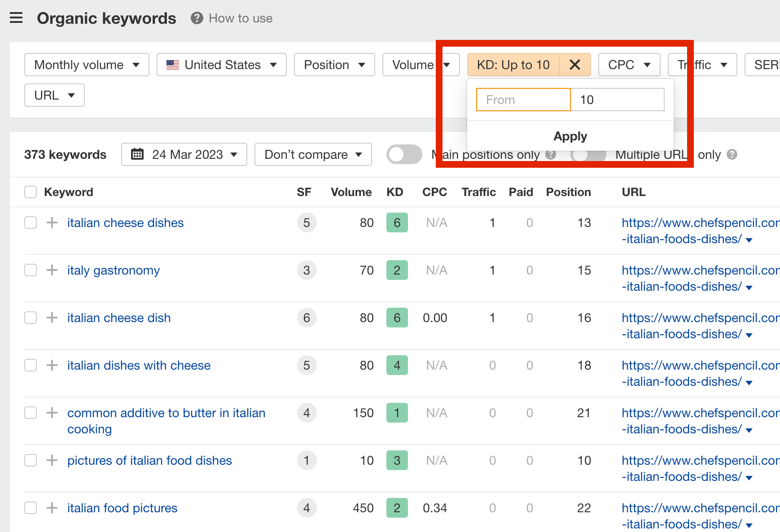Click the KD 'To' field showing 10
The image size is (780, 532).
(x=617, y=100)
